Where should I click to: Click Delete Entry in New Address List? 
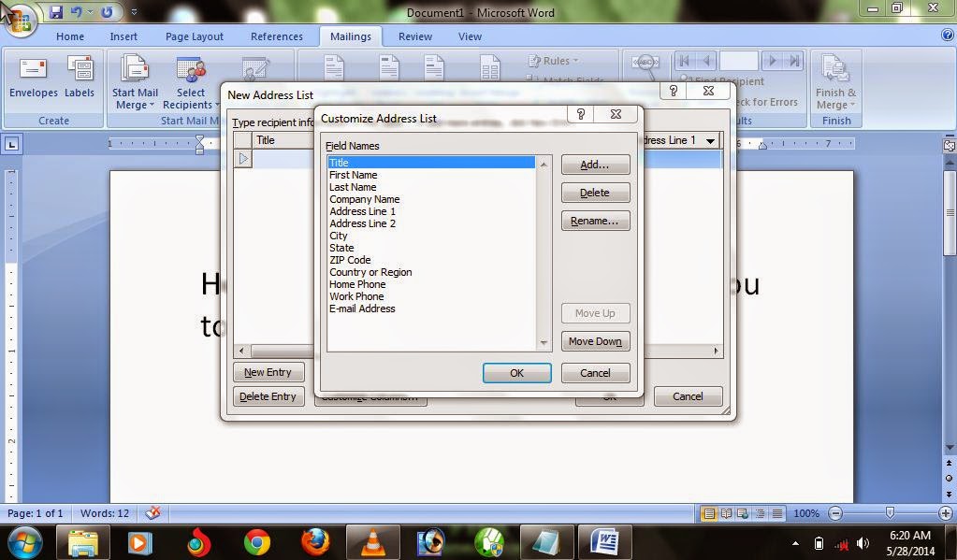[x=268, y=396]
